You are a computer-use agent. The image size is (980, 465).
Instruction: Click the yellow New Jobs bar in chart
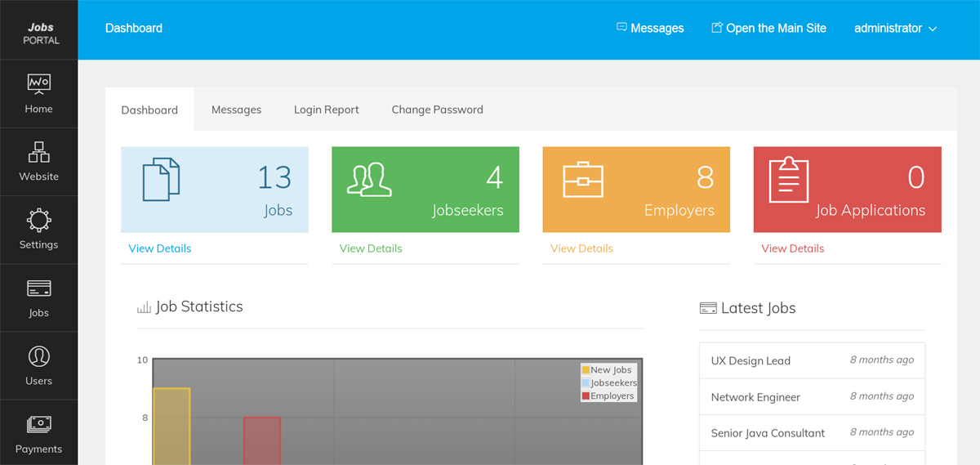coord(171,427)
